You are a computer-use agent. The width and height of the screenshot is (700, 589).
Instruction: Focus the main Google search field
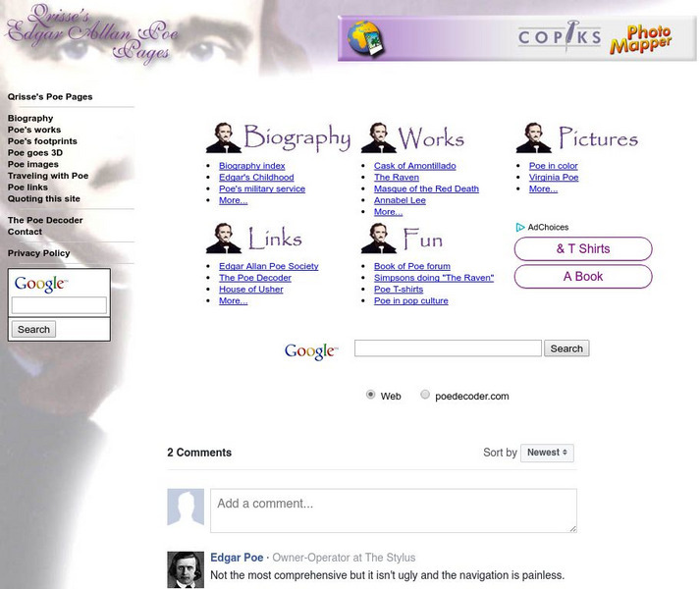(448, 348)
